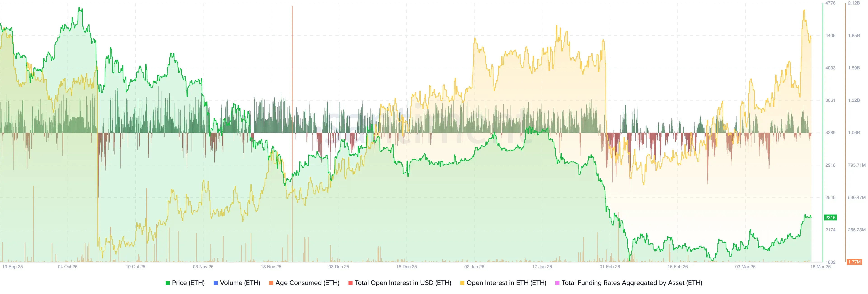This screenshot has height=294, width=868.
Task: Toggle the Volume (ETH) legend label
Action: click(x=240, y=283)
